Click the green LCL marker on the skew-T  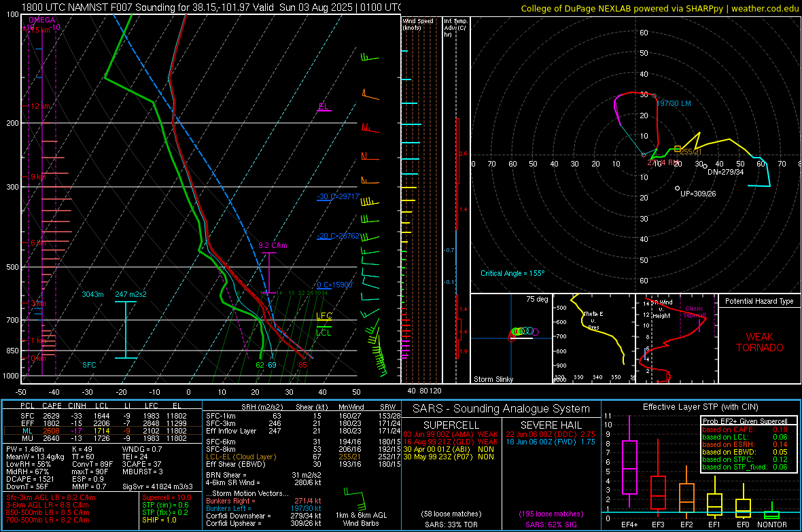(324, 332)
